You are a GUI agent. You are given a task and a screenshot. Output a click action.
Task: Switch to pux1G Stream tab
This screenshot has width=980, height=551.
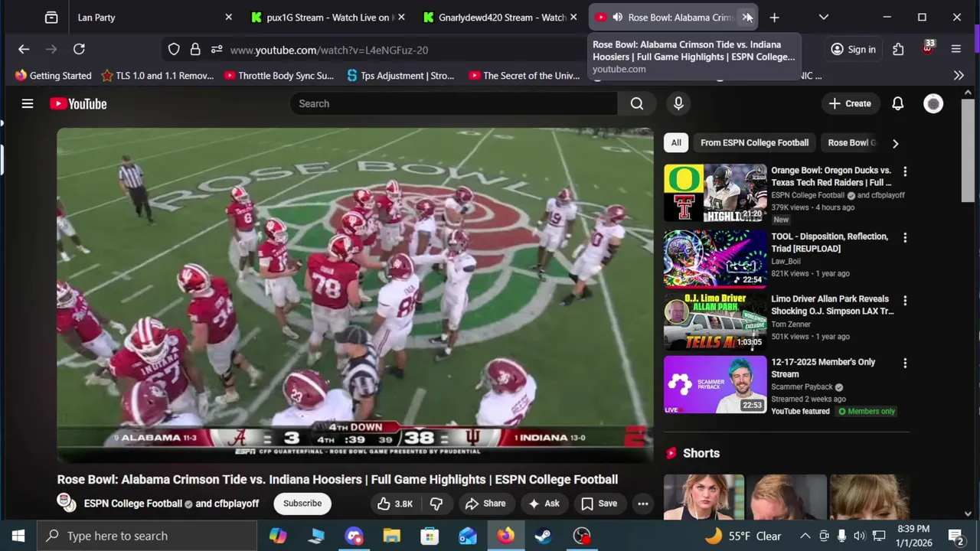pyautogui.click(x=328, y=17)
